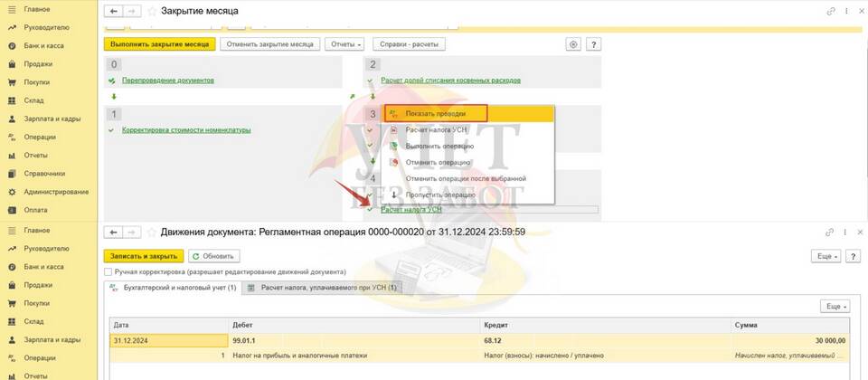This screenshot has width=868, height=380.
Task: Open Зарплата и кадры in Закрытие месяца sidebar
Action: click(52, 119)
